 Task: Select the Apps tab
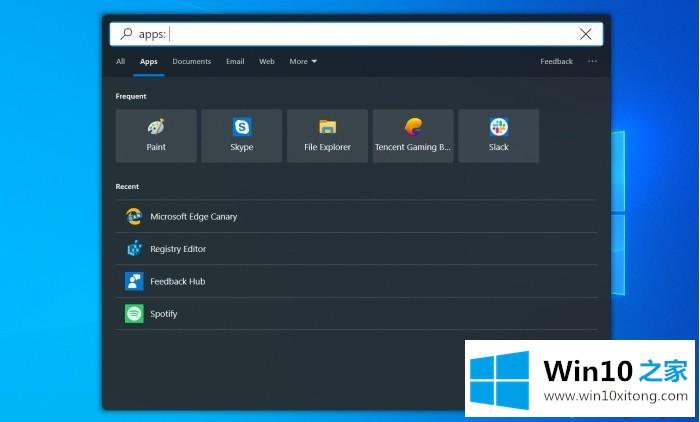coord(149,62)
